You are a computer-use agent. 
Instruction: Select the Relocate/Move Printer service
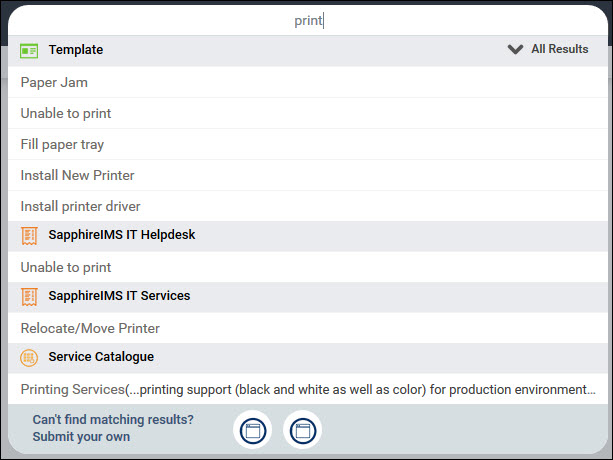90,328
